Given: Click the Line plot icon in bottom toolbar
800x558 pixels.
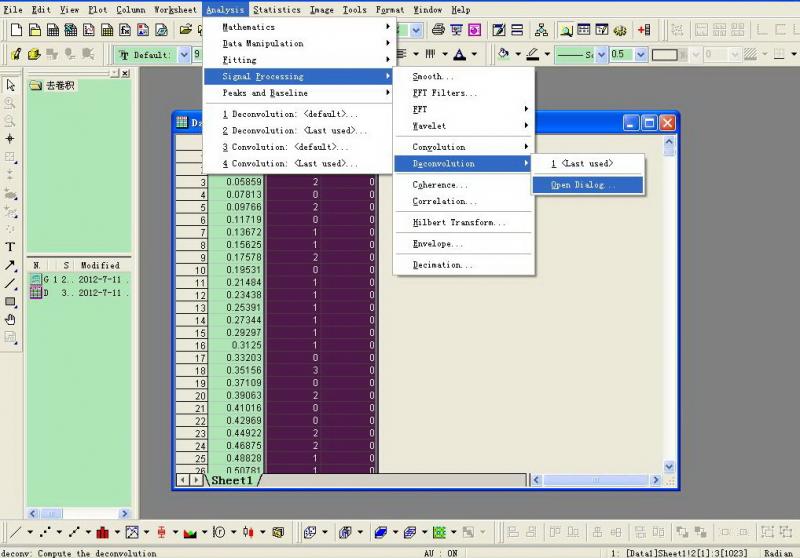Looking at the screenshot, I should [x=16, y=532].
